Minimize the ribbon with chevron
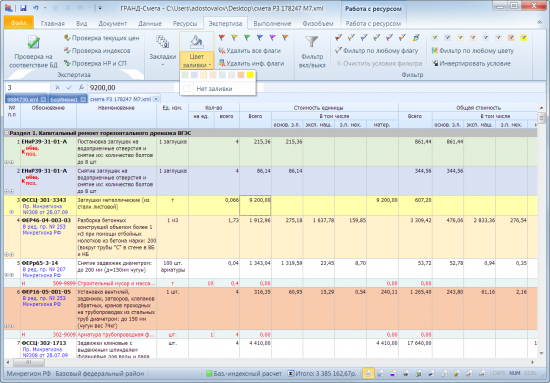 [x=539, y=22]
